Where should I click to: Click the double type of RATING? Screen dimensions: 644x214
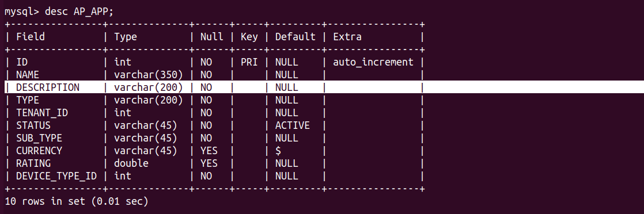[131, 163]
